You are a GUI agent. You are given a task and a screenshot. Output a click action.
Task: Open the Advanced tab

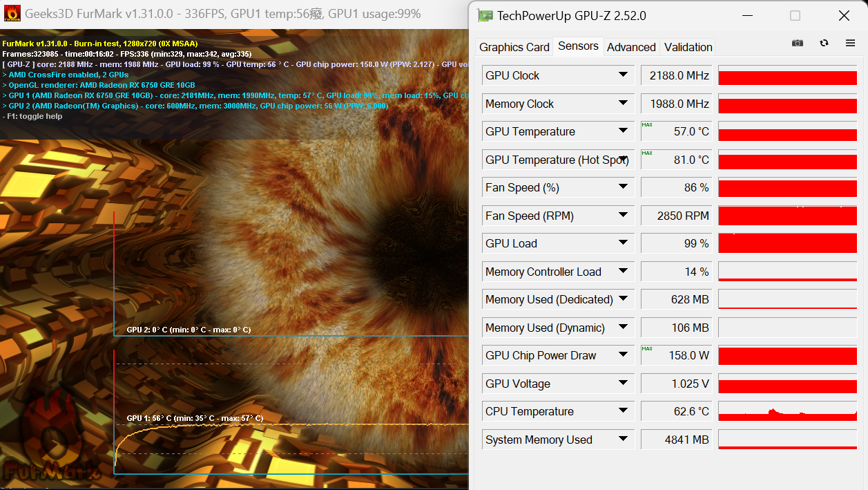click(631, 47)
